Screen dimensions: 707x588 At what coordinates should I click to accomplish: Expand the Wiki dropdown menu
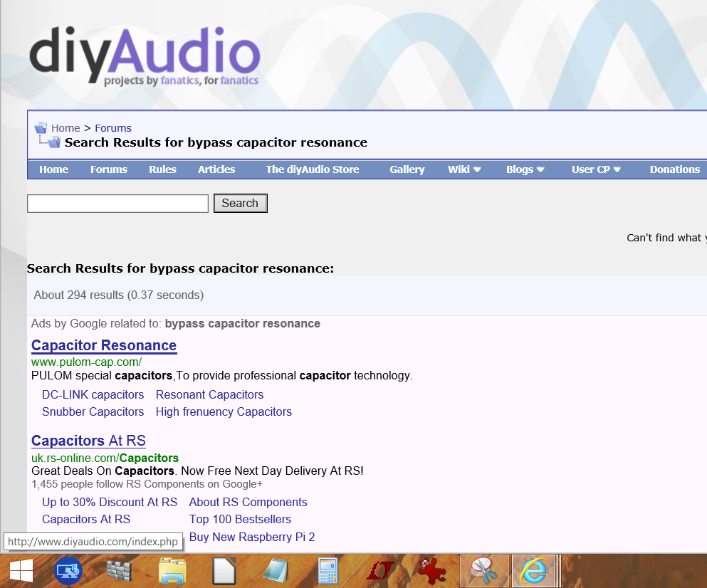point(464,169)
